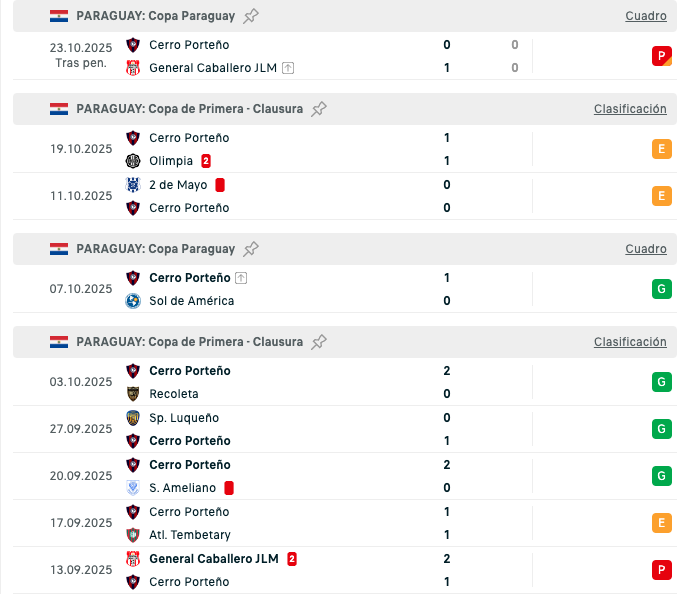The height and width of the screenshot is (594, 689).
Task: Click the red P badge for 13.09.2025 match
Action: (x=661, y=570)
